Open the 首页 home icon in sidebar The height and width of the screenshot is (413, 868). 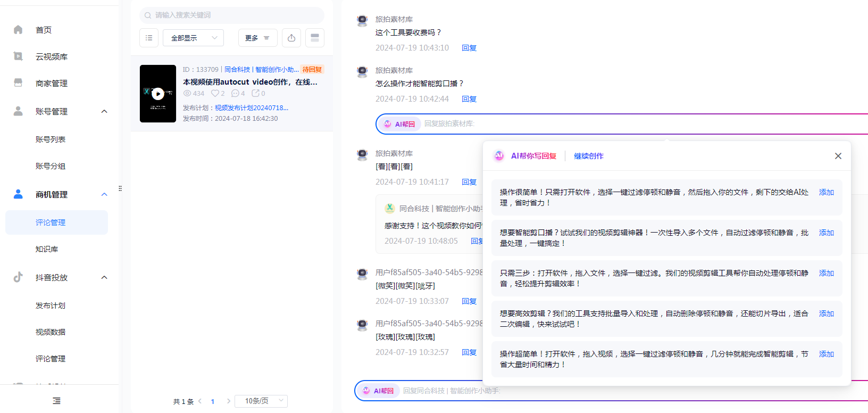click(18, 30)
